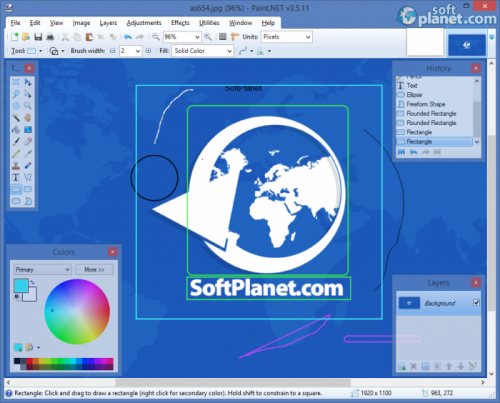This screenshot has height=403, width=500.
Task: Select the Color Picker eyedropper tool
Action: (28, 154)
